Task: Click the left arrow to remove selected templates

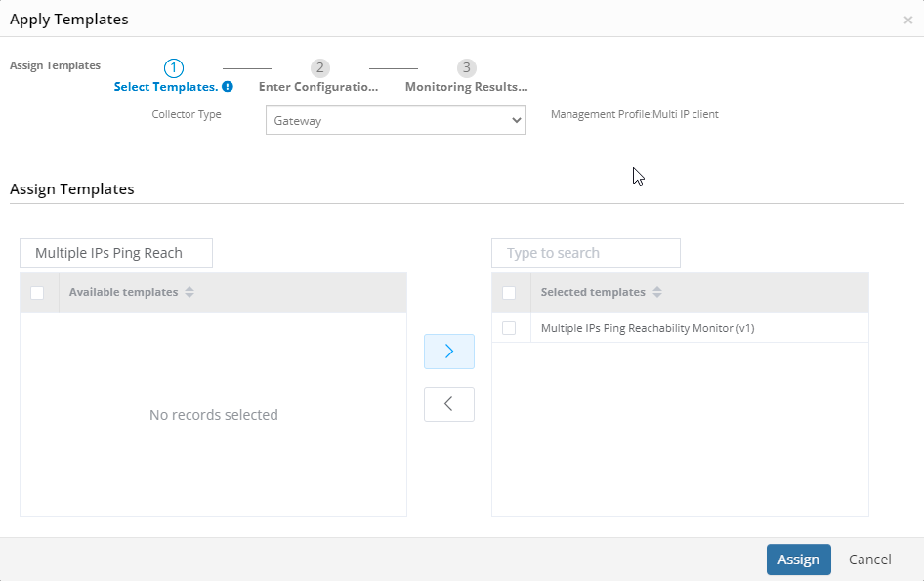Action: tap(448, 403)
